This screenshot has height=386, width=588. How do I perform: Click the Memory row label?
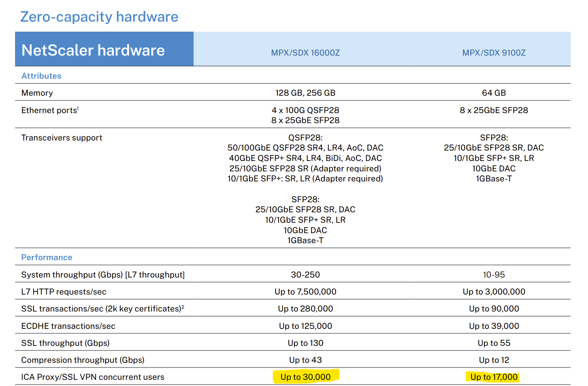pos(37,93)
